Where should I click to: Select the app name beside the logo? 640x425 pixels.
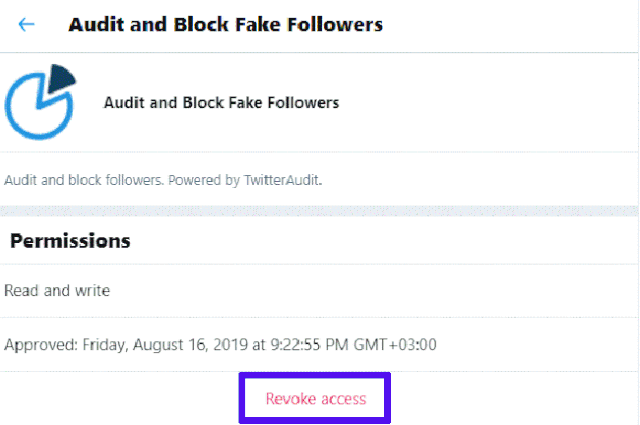pyautogui.click(x=221, y=102)
